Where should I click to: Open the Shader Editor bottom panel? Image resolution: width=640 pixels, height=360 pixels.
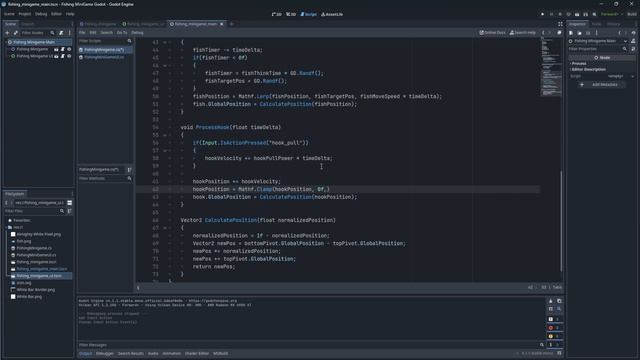tap(197, 353)
